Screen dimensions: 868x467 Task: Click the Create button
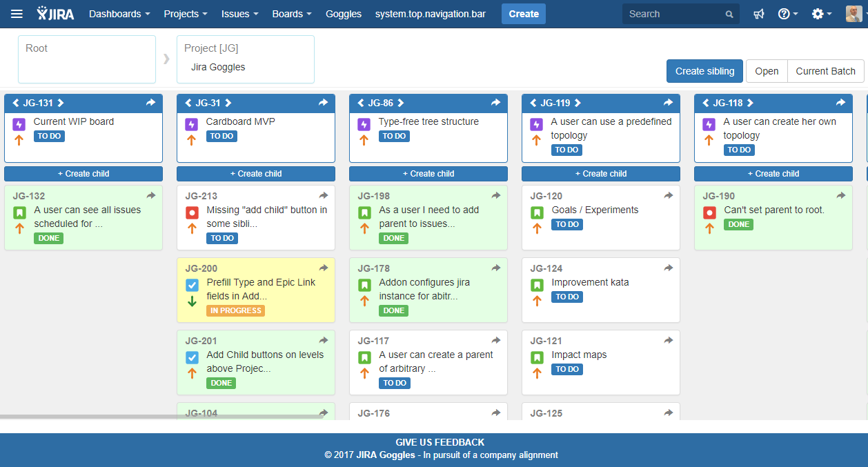pyautogui.click(x=524, y=14)
